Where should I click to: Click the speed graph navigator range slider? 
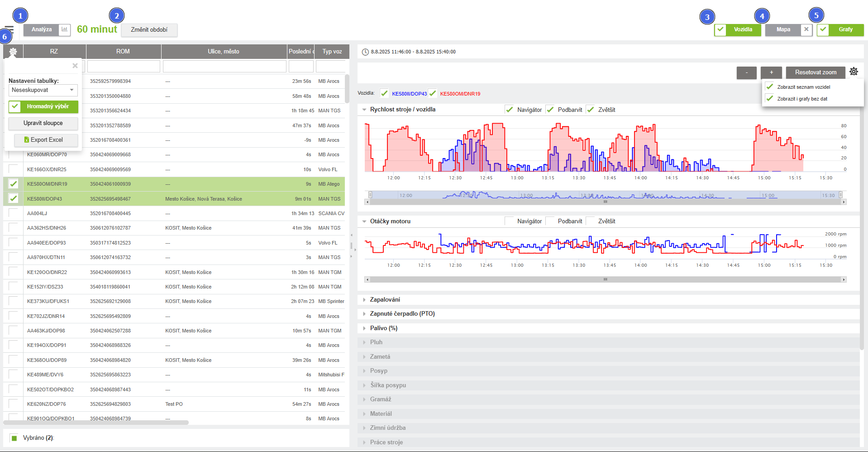[605, 195]
